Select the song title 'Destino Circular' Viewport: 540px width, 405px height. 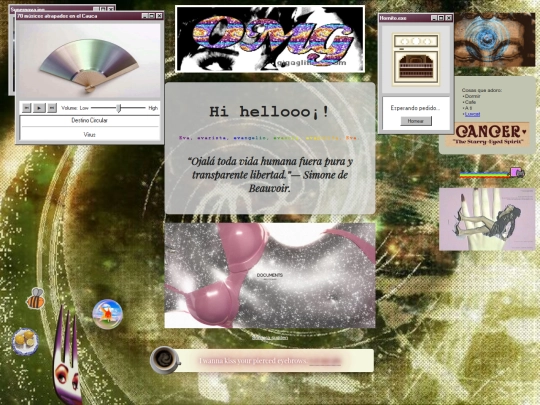point(90,121)
